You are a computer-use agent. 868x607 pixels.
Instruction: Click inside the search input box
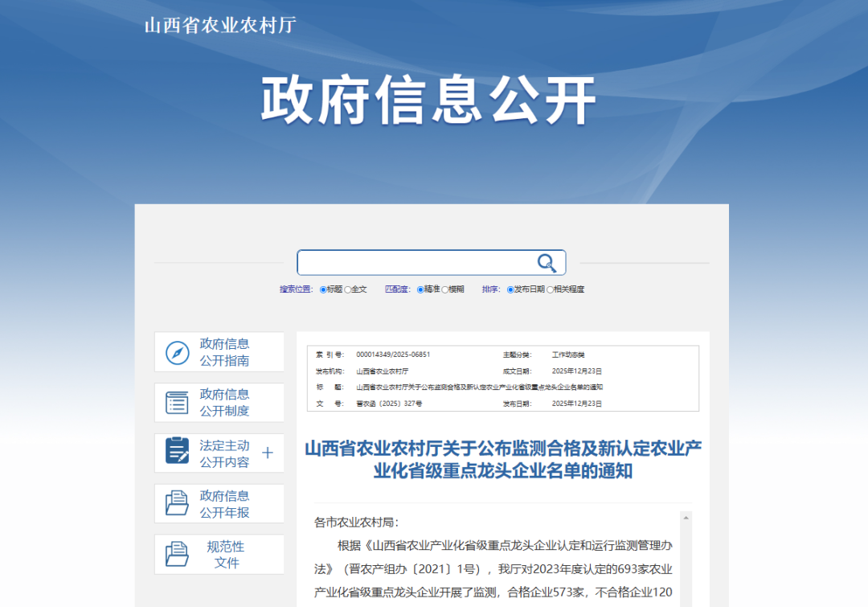[418, 262]
